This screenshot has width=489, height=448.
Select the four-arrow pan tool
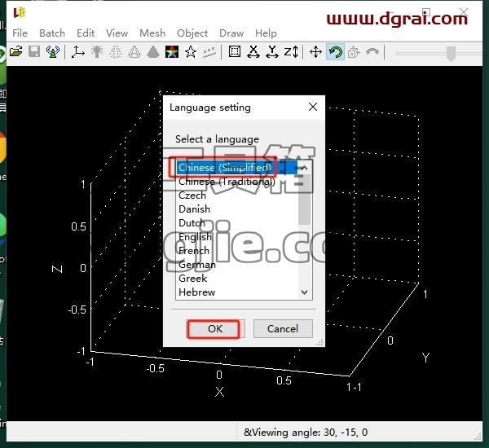(x=315, y=52)
